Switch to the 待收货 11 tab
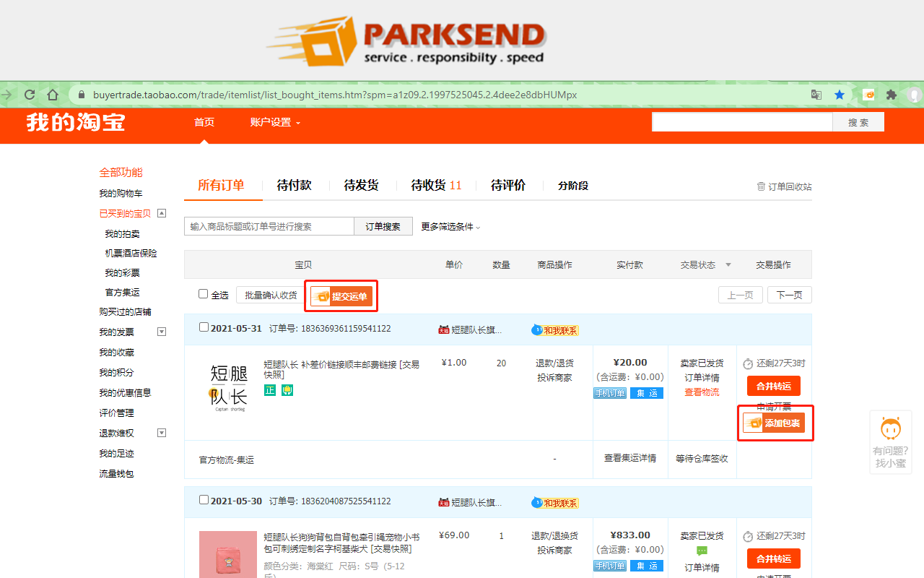 pyautogui.click(x=436, y=185)
